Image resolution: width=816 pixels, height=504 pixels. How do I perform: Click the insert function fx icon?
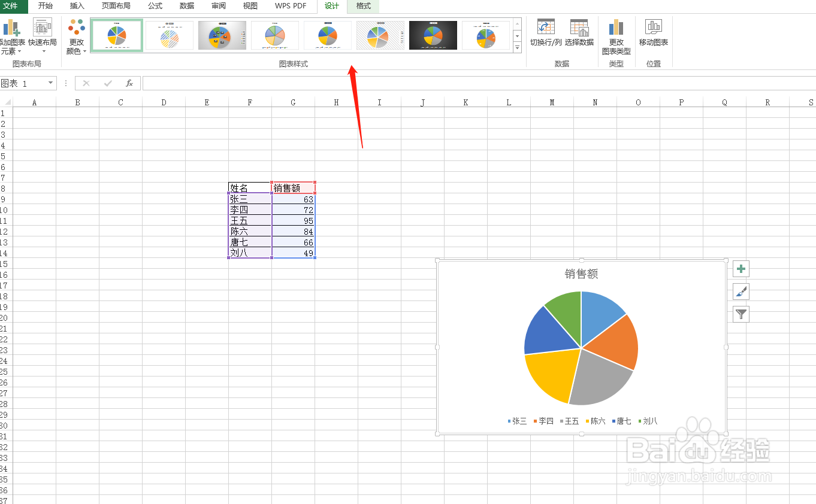[129, 83]
